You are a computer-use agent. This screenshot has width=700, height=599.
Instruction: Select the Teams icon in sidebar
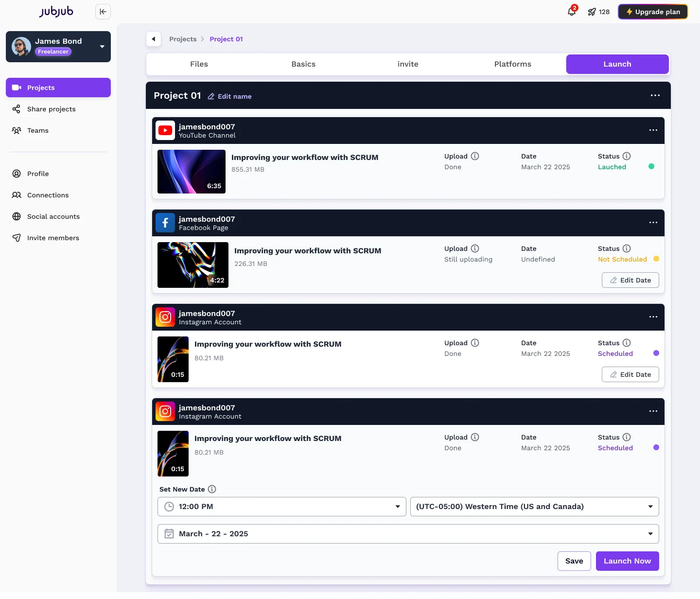tap(17, 130)
